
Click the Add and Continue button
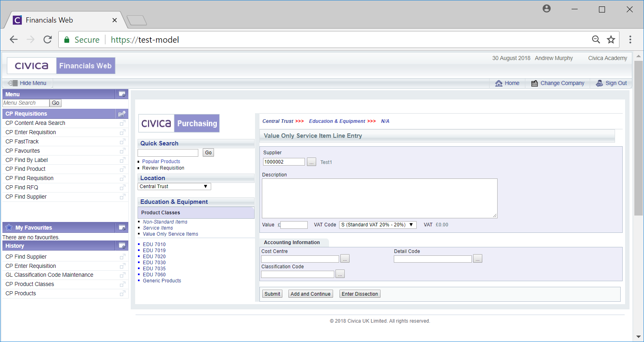[x=311, y=294]
